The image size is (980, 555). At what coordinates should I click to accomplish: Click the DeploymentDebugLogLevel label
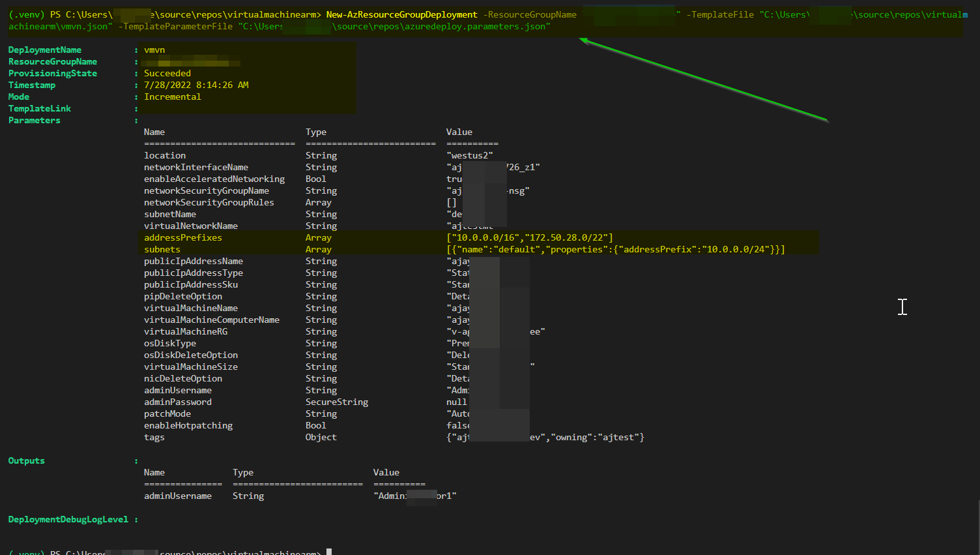68,520
